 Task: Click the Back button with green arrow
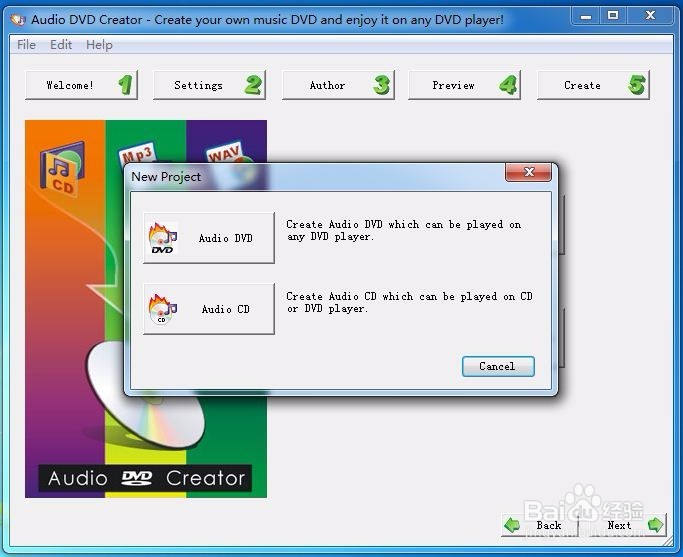click(540, 525)
